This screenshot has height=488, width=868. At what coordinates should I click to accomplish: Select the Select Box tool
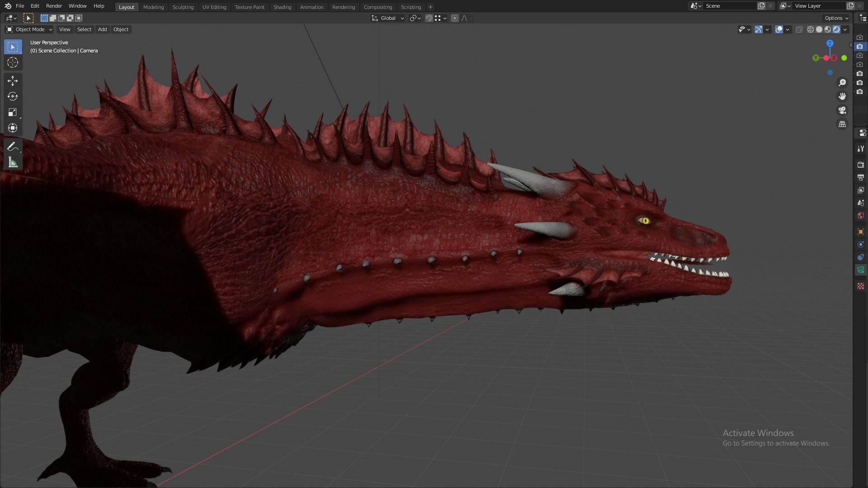pos(13,47)
